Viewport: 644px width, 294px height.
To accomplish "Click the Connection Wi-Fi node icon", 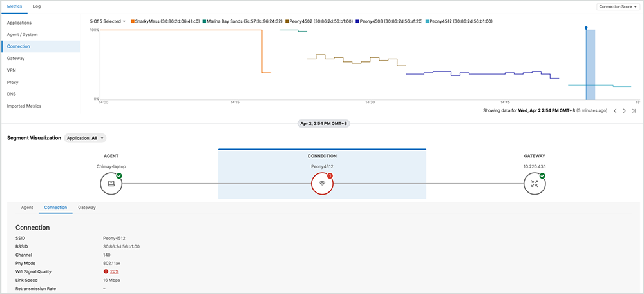I will pos(322,184).
